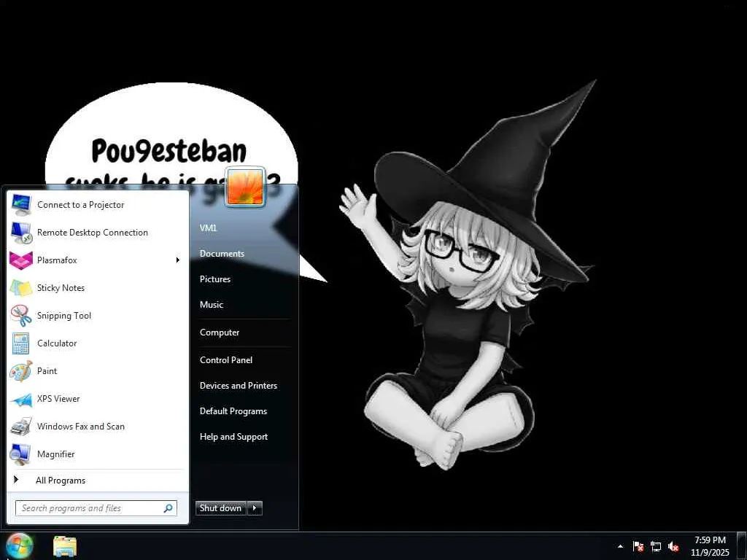Click the pink Plasmafox icon
This screenshot has height=560, width=747.
click(21, 260)
